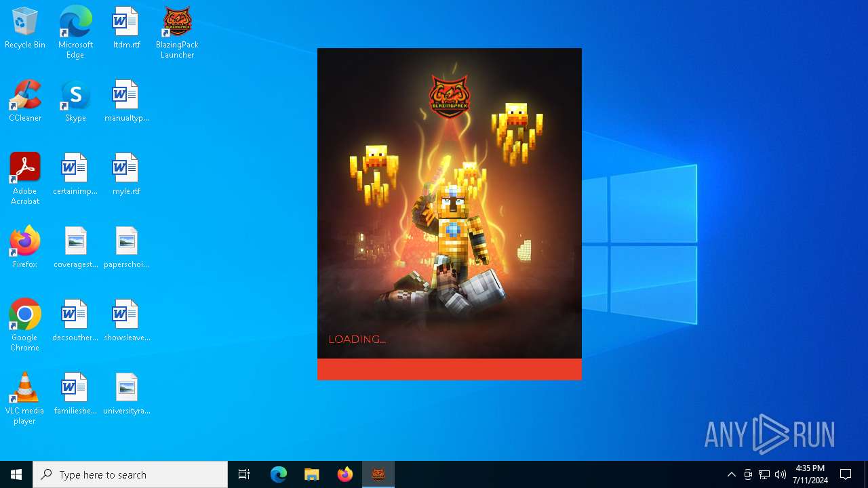Screen dimensions: 868x488
Task: Select the myle.rtf desktop file
Action: tap(126, 175)
